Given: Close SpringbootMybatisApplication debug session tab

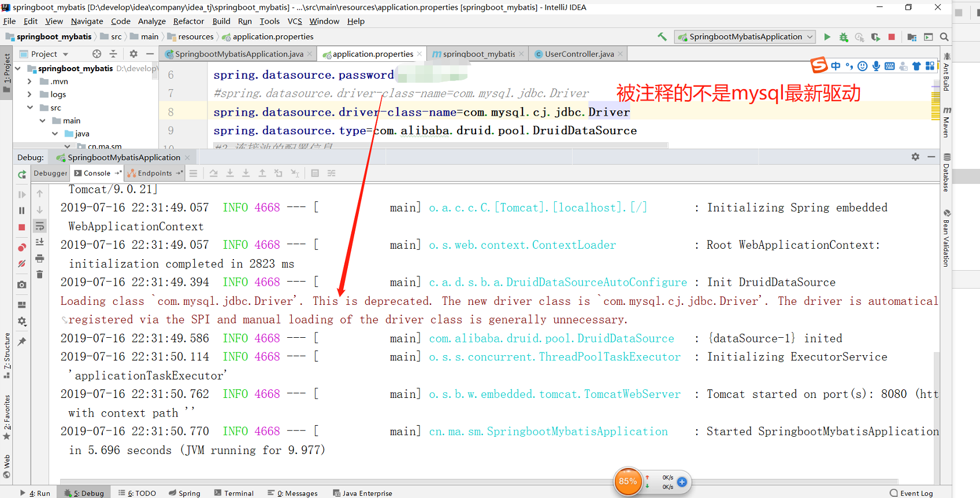Looking at the screenshot, I should pos(187,157).
